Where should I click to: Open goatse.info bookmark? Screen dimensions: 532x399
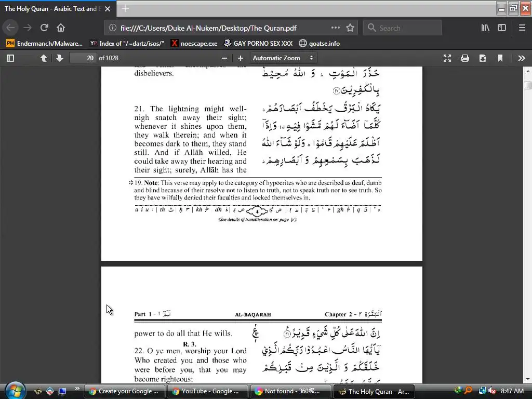320,44
